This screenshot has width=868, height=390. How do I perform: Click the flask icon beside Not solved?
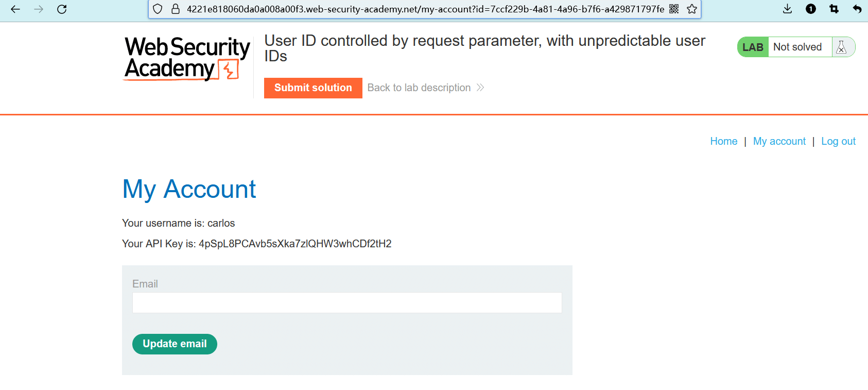coord(842,47)
